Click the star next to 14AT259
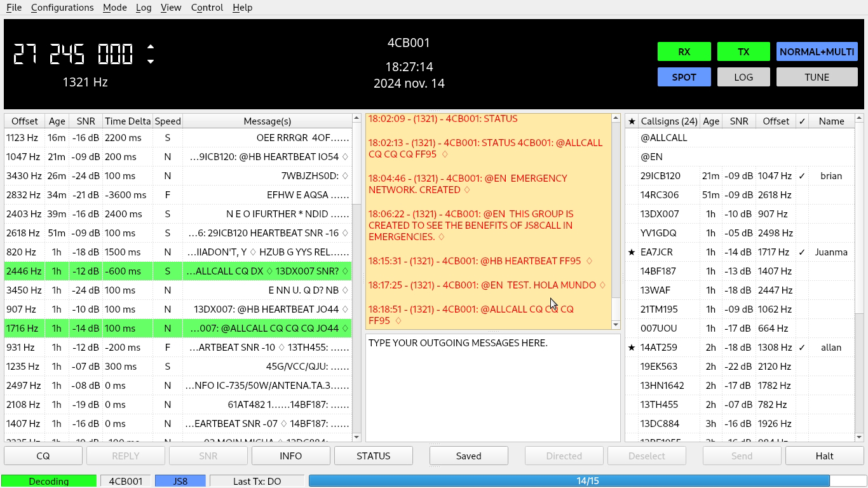The height and width of the screenshot is (488, 868). (x=632, y=348)
